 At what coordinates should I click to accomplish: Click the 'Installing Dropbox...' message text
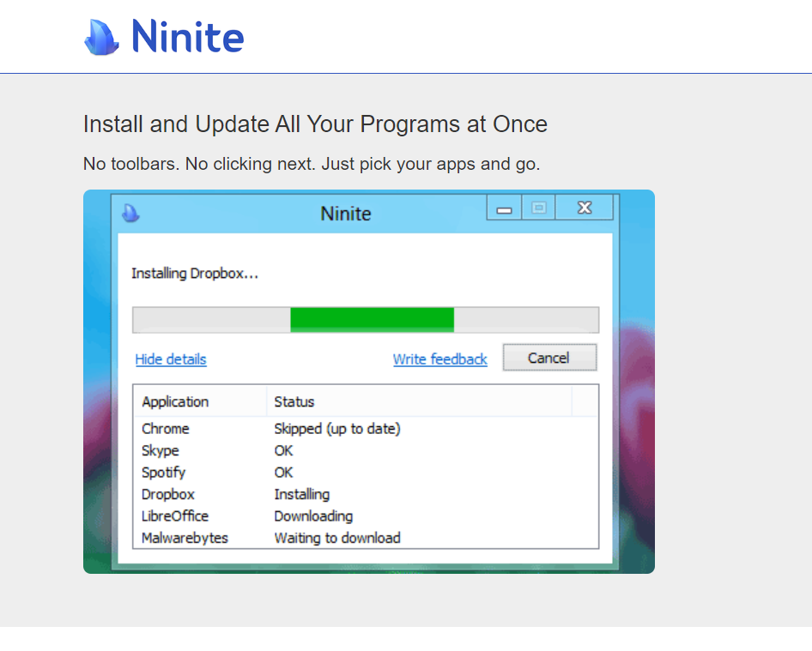195,274
